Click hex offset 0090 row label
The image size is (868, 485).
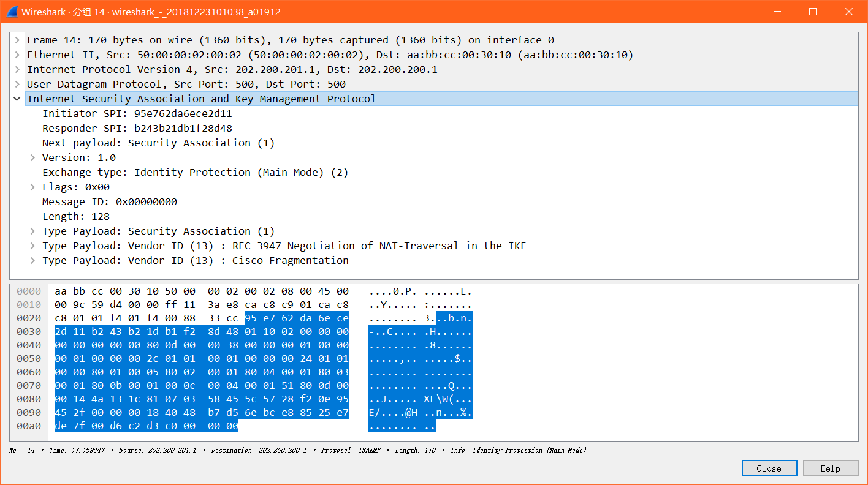pyautogui.click(x=29, y=413)
